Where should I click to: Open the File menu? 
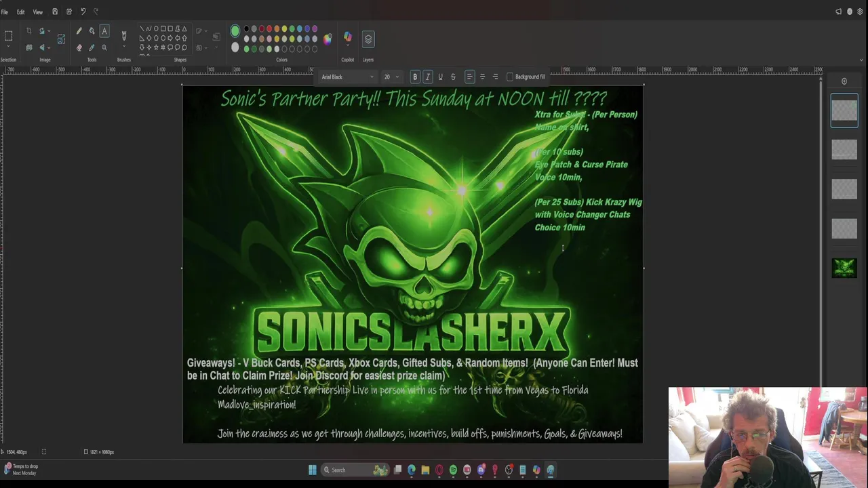[5, 12]
